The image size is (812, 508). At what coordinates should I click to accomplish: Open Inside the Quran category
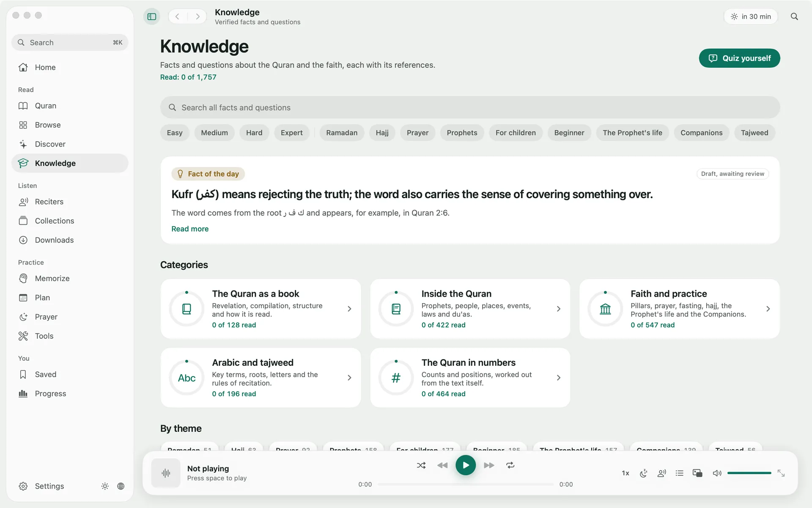(x=470, y=309)
